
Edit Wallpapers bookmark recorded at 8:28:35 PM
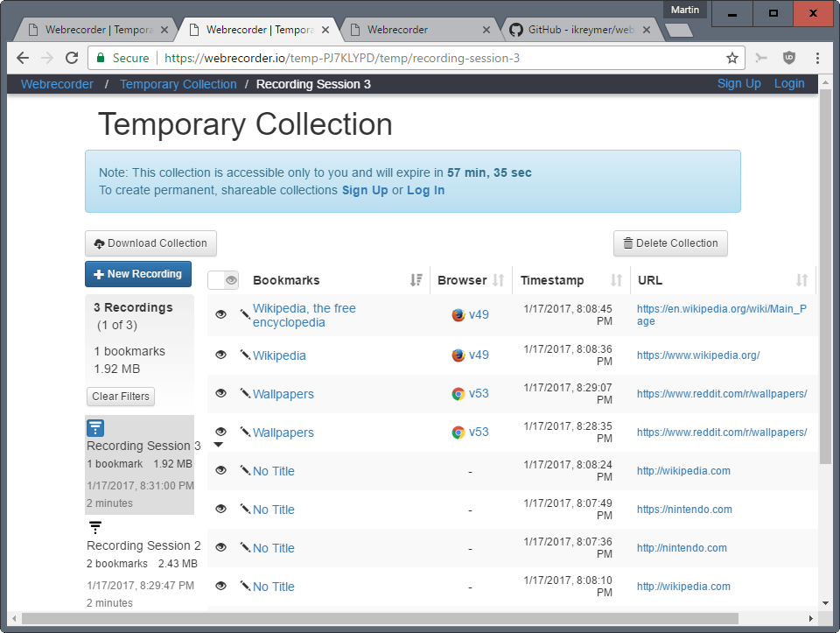pos(245,432)
